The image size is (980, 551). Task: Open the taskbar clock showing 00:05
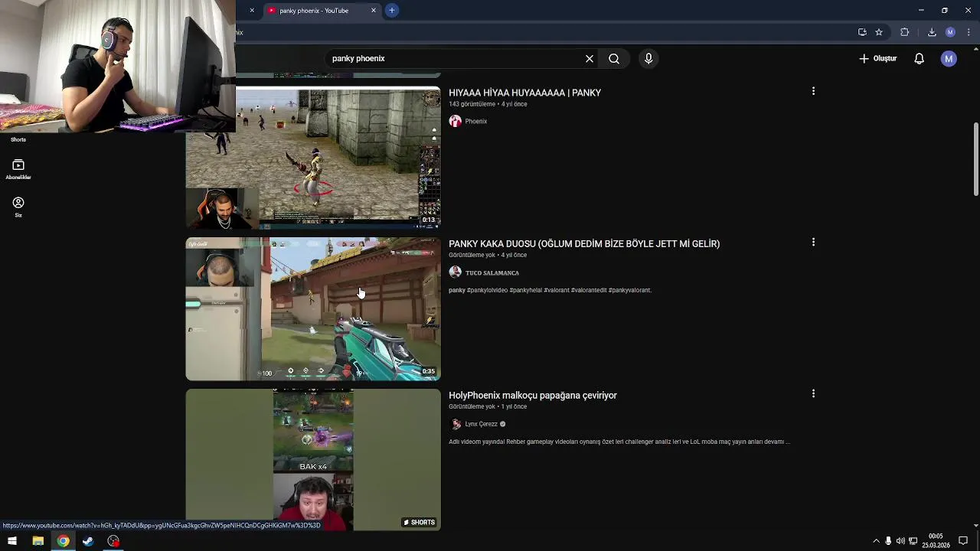(936, 541)
